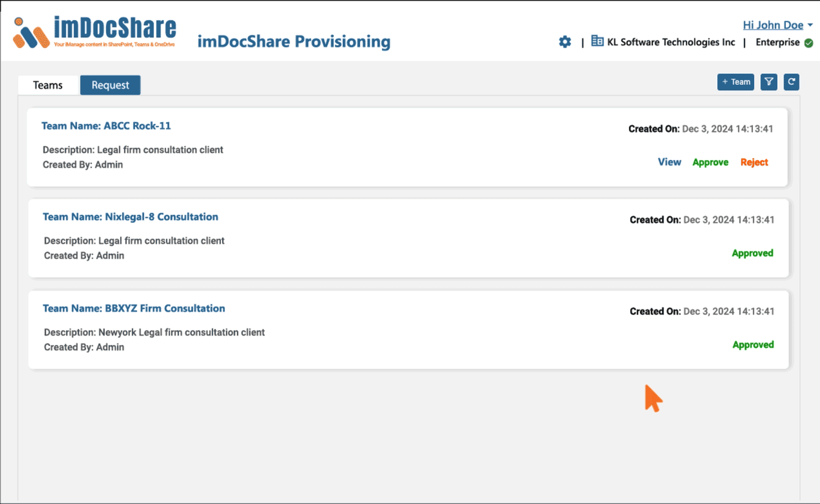
Task: Click the refresh icon button
Action: tap(791, 82)
